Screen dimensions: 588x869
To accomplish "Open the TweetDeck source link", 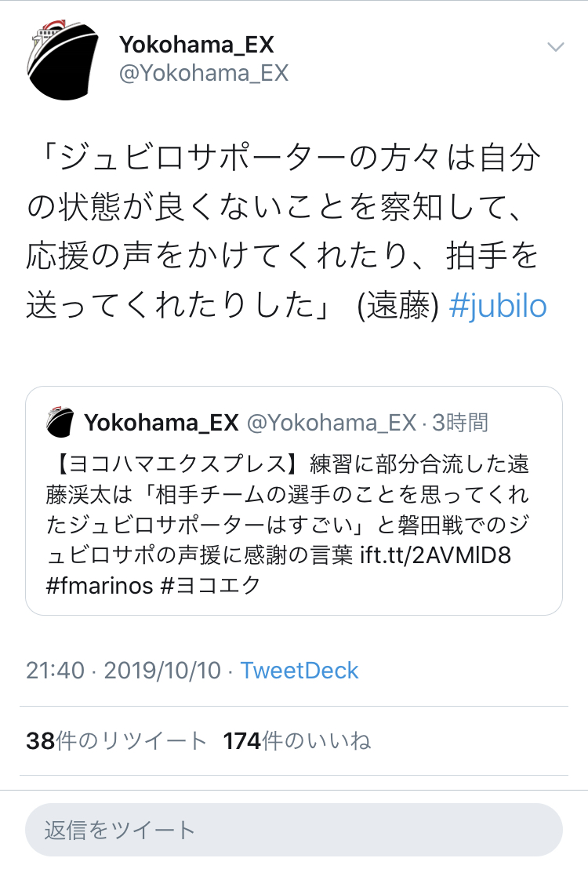I will pyautogui.click(x=299, y=671).
